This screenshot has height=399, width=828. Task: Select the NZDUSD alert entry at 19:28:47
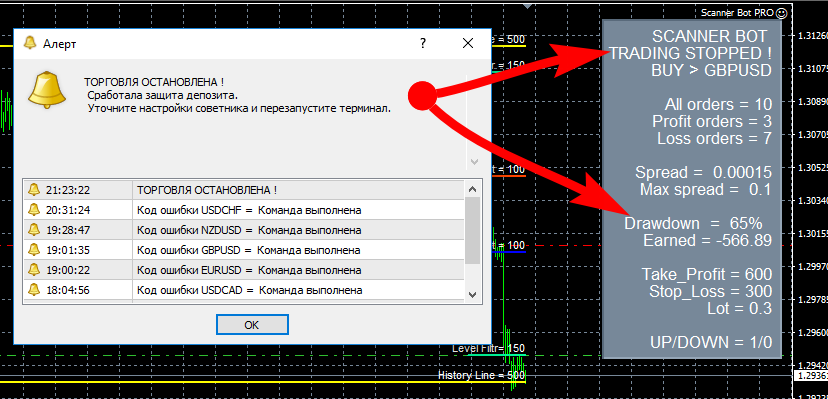(243, 230)
